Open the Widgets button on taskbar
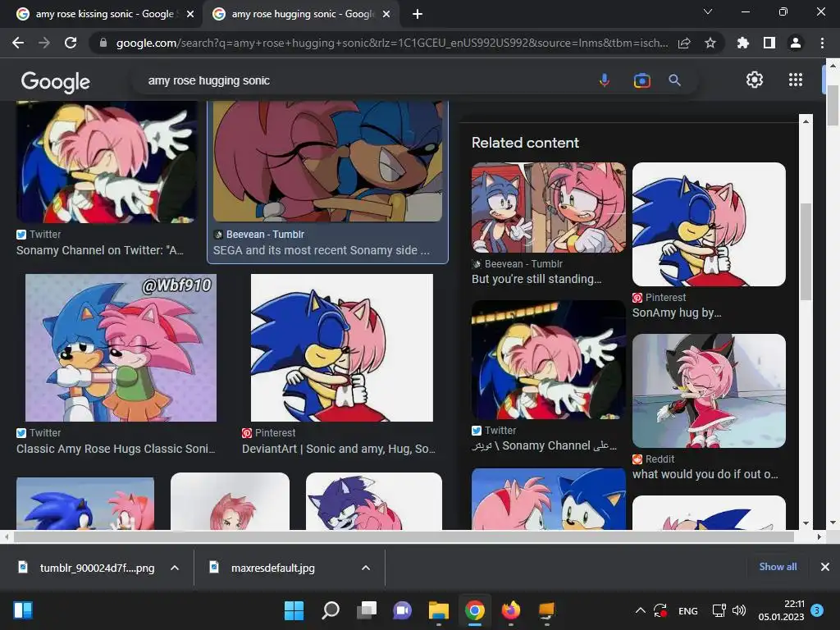 coord(22,610)
